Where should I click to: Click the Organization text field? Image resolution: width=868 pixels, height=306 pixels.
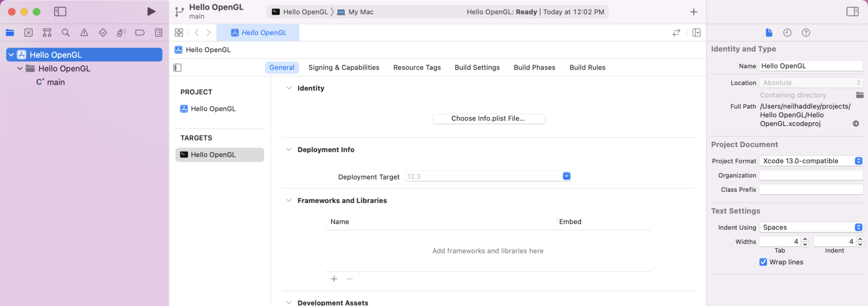click(811, 175)
